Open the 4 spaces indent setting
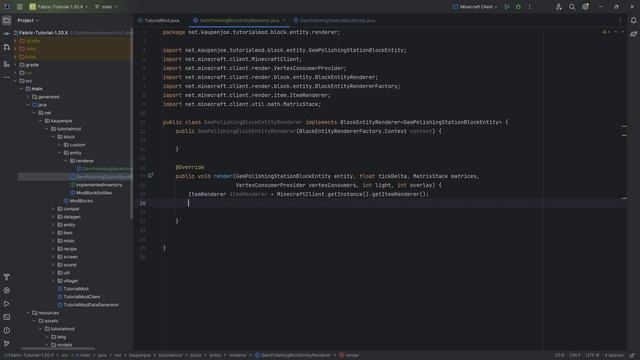The width and height of the screenshot is (640, 360). point(613,356)
